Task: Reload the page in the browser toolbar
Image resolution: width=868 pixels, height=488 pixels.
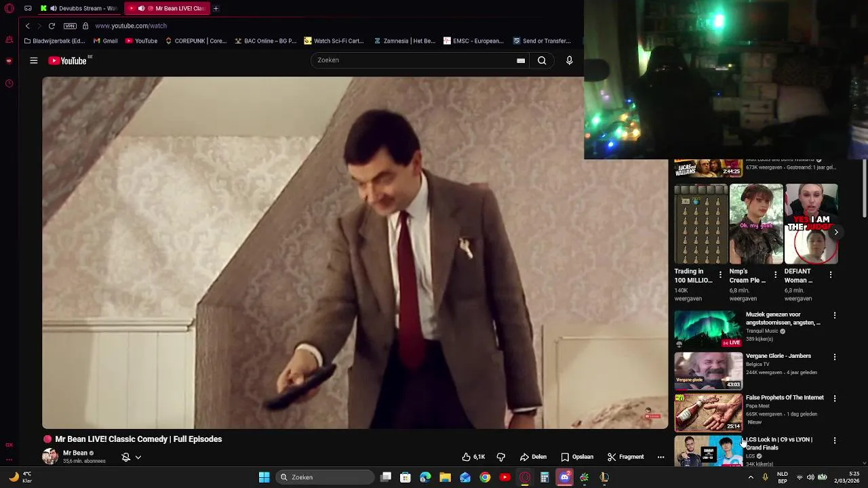Action: [x=52, y=26]
